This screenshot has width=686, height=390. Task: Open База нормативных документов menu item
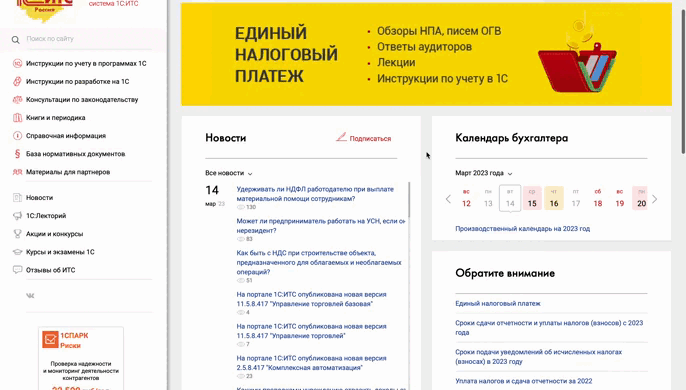click(x=75, y=154)
